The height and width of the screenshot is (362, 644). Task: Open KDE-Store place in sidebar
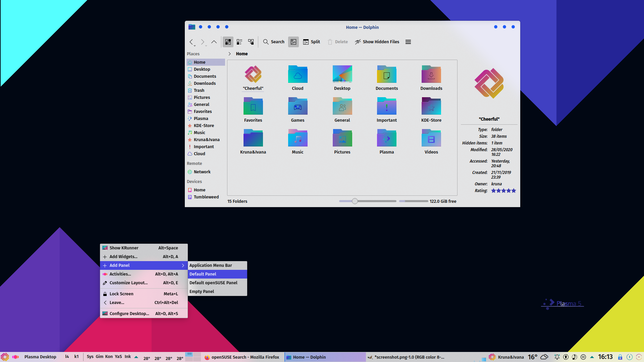[x=206, y=126]
